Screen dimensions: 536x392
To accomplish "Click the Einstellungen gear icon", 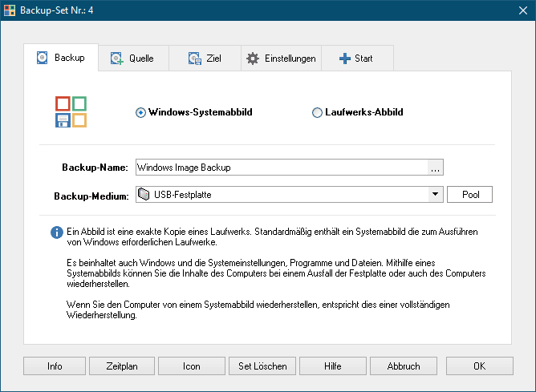I will 253,59.
